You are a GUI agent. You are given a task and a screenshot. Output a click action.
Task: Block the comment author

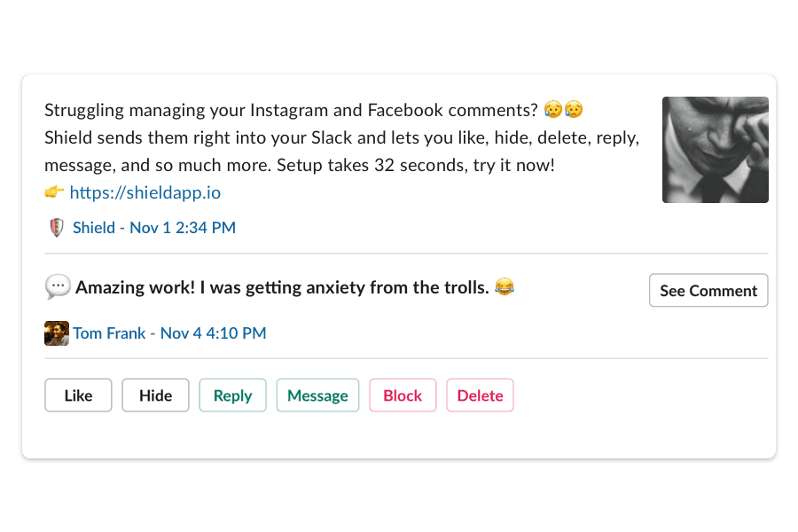coord(403,395)
